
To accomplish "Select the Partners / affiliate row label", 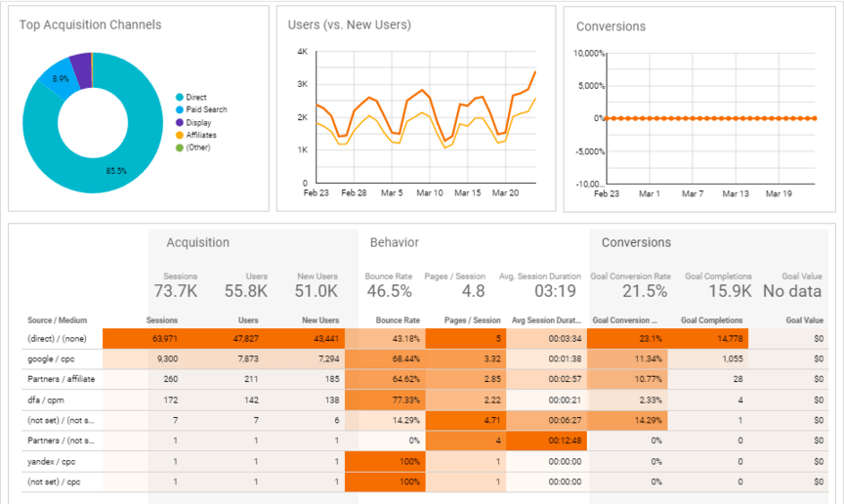I will (x=61, y=379).
